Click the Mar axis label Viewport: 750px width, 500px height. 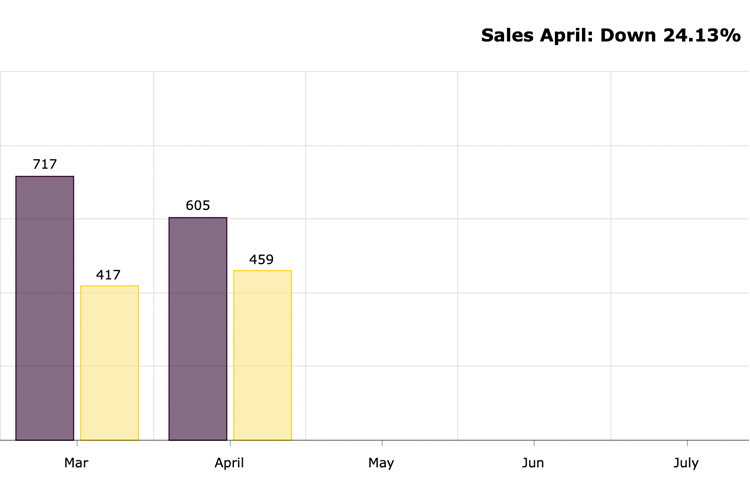pos(76,463)
